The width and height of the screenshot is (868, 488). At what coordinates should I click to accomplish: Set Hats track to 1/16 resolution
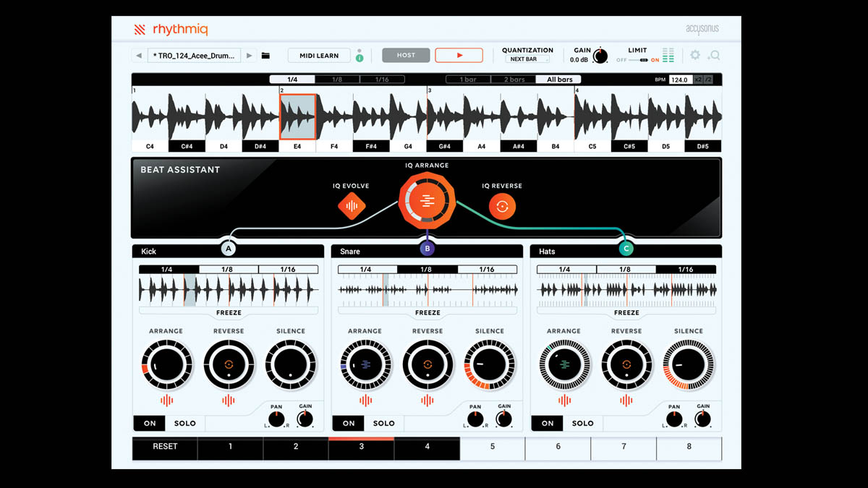686,270
